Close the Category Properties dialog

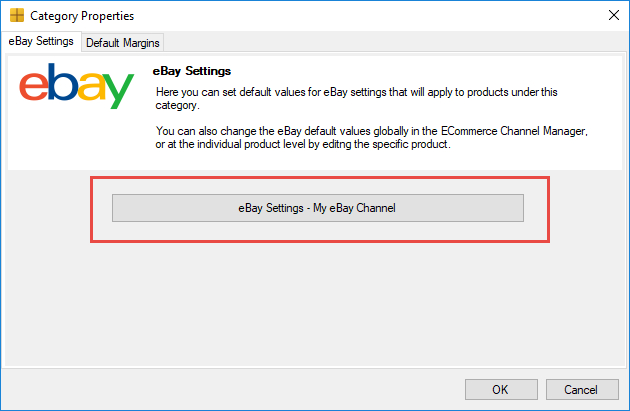click(612, 16)
